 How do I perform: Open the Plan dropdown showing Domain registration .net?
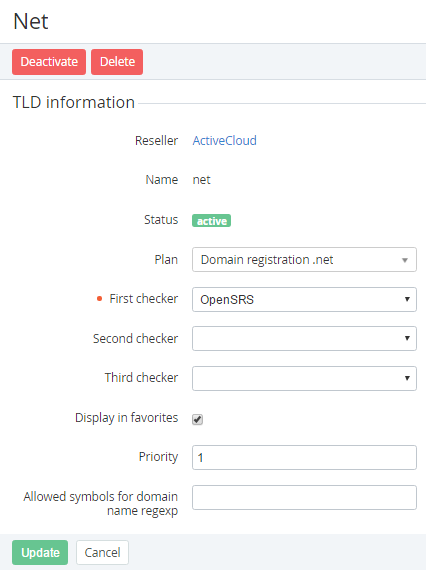click(304, 259)
